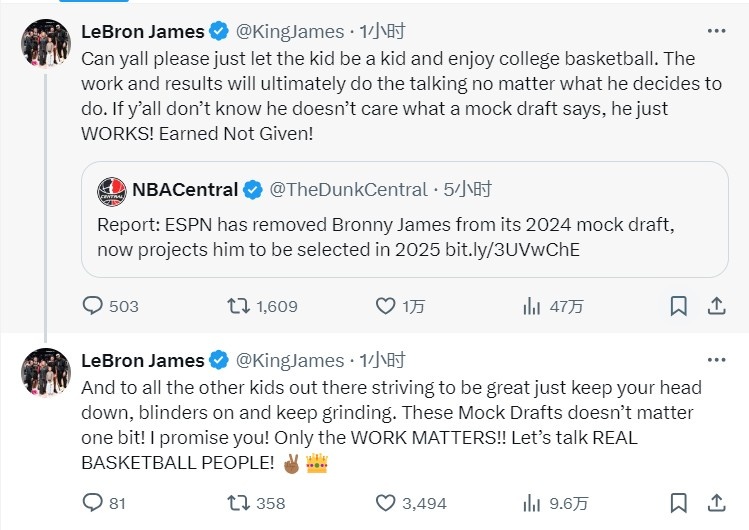749x530 pixels.
Task: Like the second tweet with 3,494 likes
Action: point(385,503)
